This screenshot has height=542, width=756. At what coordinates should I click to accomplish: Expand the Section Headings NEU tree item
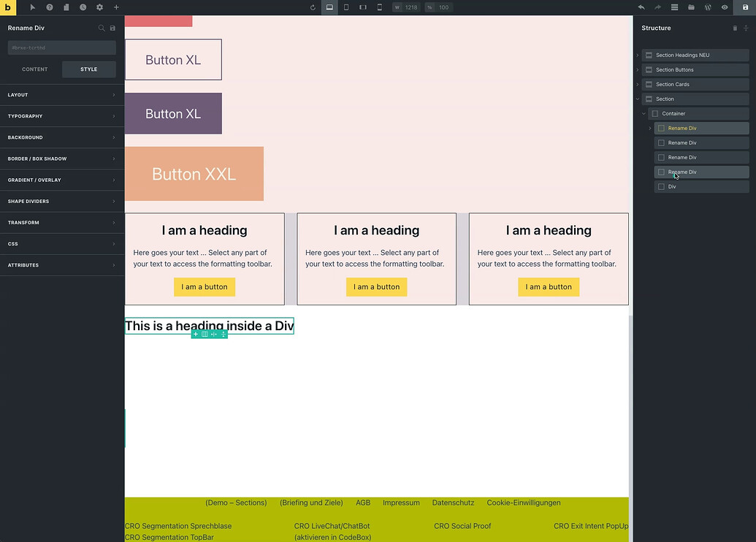click(637, 55)
